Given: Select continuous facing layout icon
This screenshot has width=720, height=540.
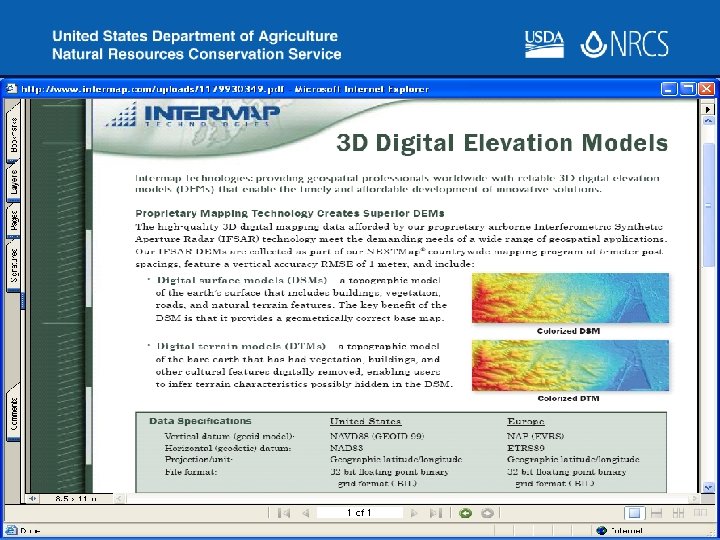Looking at the screenshot, I should pos(678,513).
